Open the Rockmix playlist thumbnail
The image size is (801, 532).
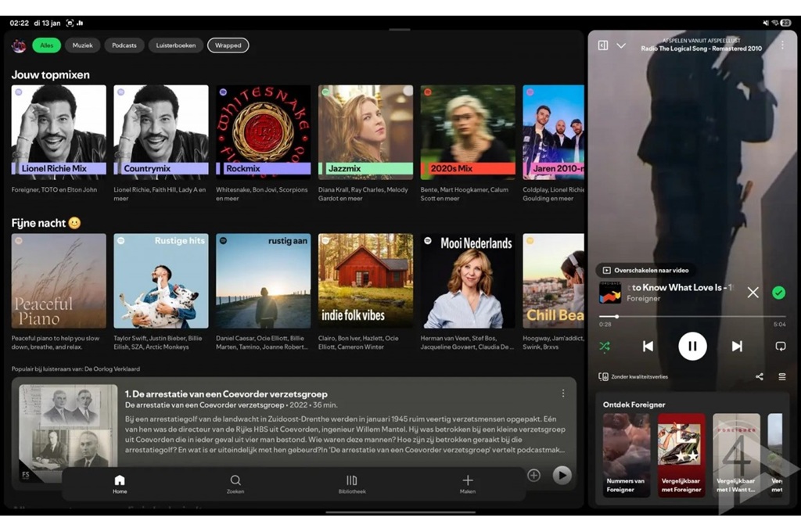[x=264, y=132]
